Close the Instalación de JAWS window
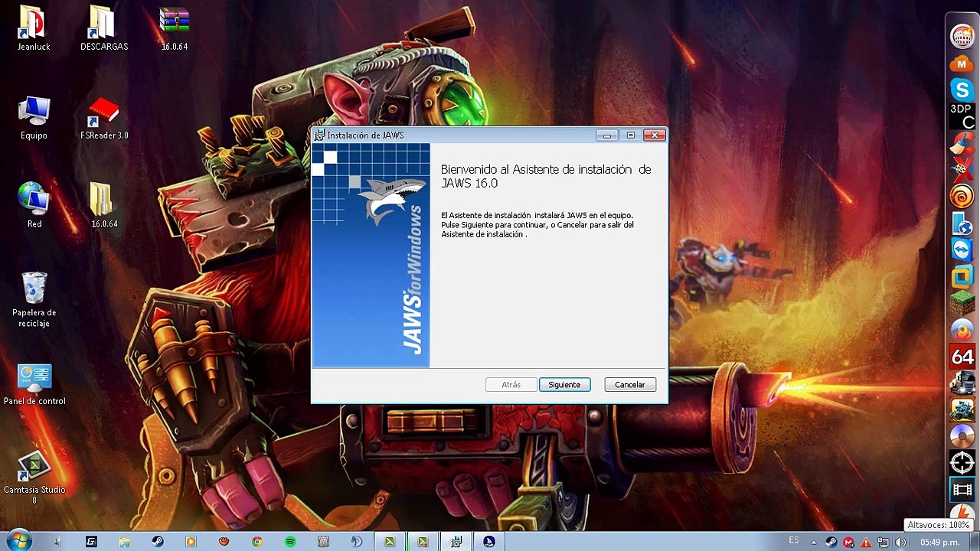Viewport: 980px width, 551px height. (x=655, y=135)
